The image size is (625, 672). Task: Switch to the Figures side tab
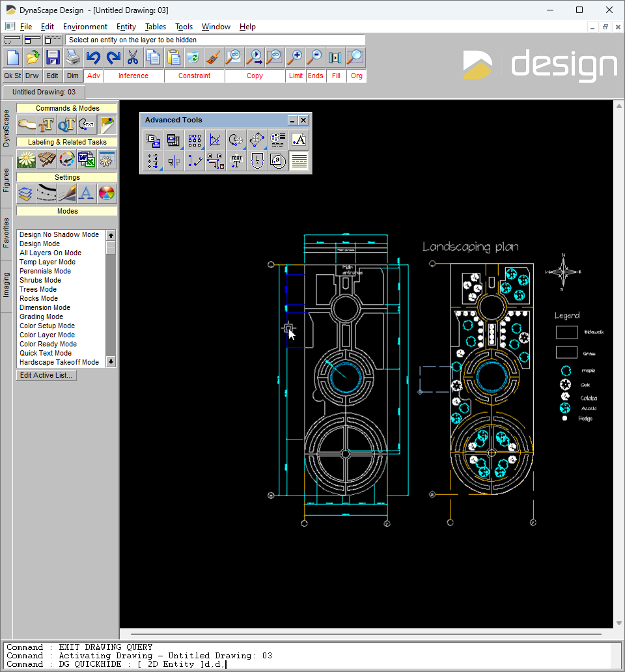click(7, 180)
